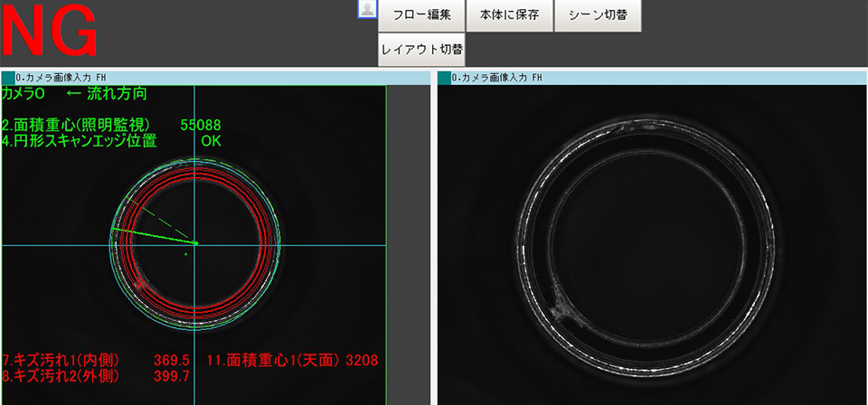Viewport: 868px width, 405px height.
Task: Click the 11.面積重心1(天面) result text
Action: [292, 360]
